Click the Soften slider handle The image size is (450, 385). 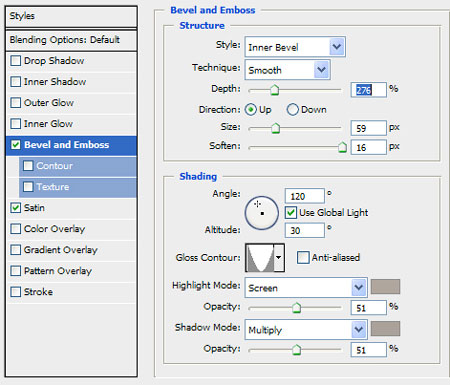pyautogui.click(x=342, y=147)
